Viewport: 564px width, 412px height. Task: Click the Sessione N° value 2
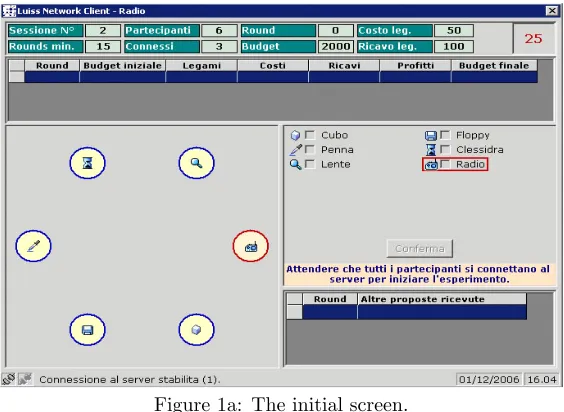point(103,31)
